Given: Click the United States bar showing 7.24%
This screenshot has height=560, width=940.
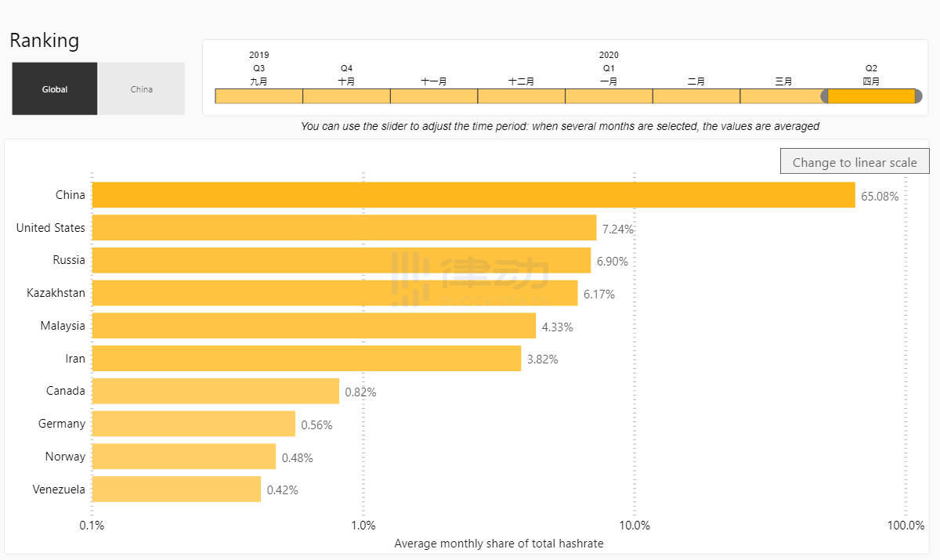Looking at the screenshot, I should tap(345, 228).
